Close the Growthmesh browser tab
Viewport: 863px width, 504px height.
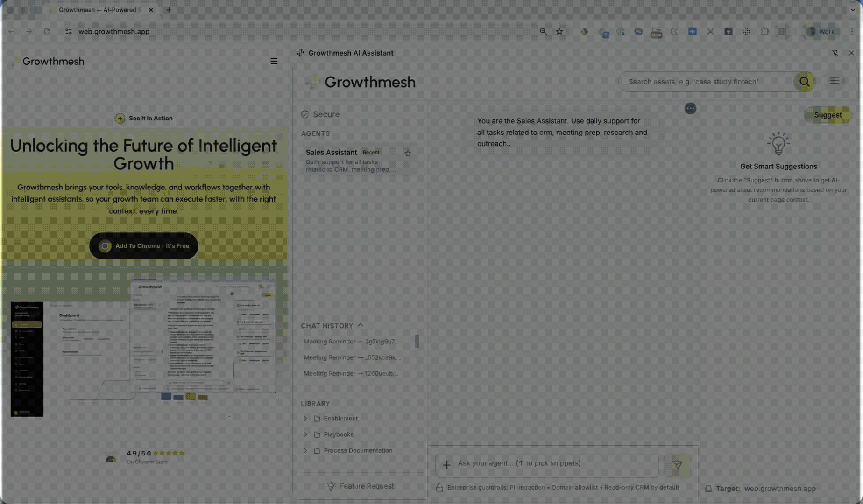click(151, 10)
